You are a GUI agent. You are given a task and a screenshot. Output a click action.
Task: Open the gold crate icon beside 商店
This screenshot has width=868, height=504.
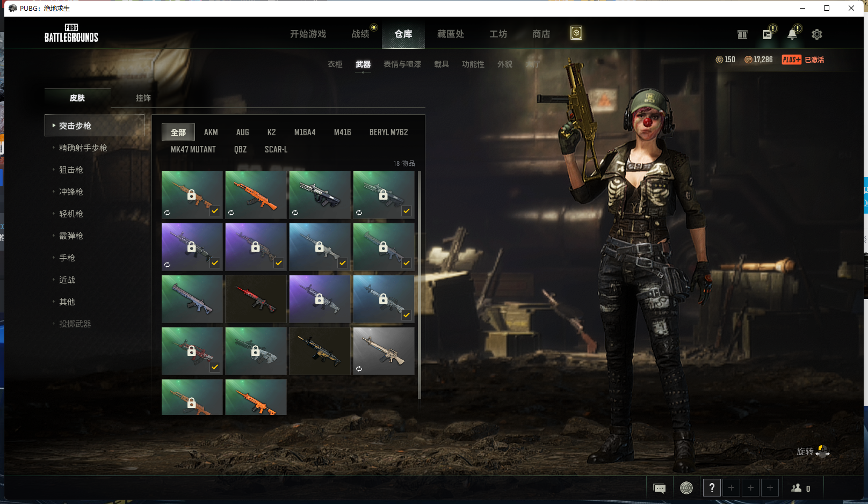coord(576,33)
